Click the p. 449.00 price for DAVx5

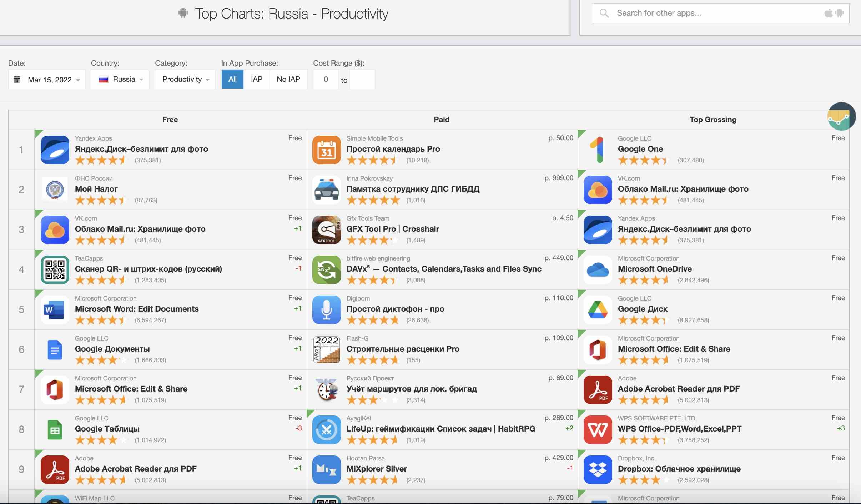coord(559,258)
